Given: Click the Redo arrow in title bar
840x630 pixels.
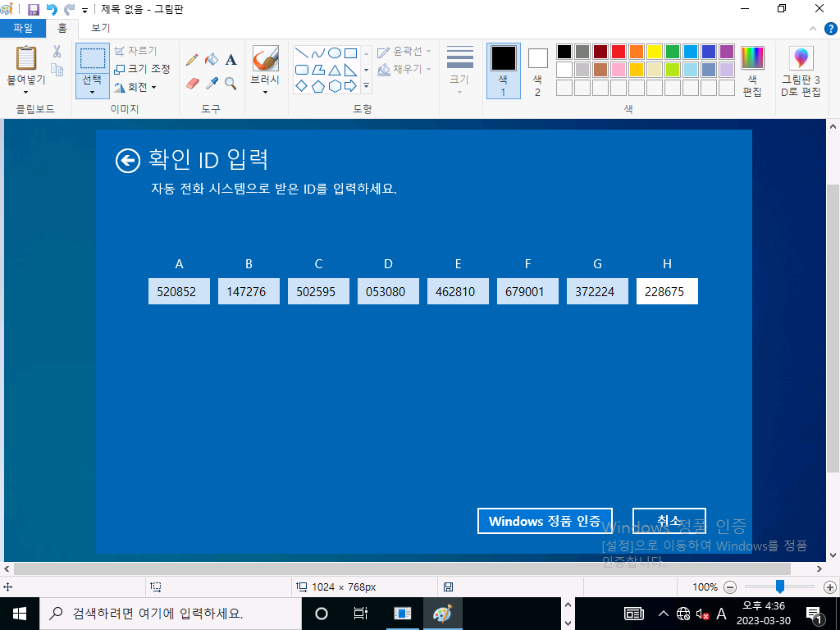Looking at the screenshot, I should tap(69, 9).
